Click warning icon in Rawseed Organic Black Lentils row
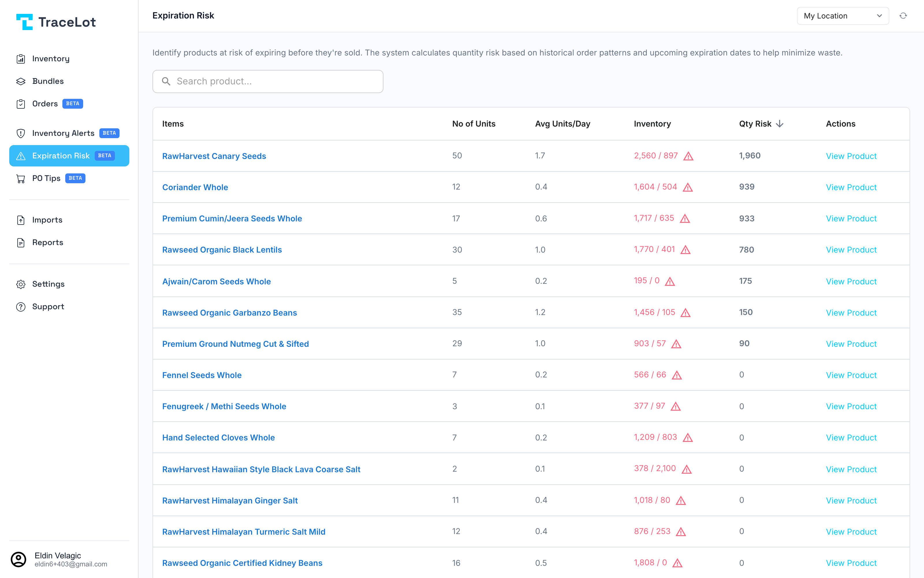Viewport: 924px width, 578px height. click(x=685, y=250)
